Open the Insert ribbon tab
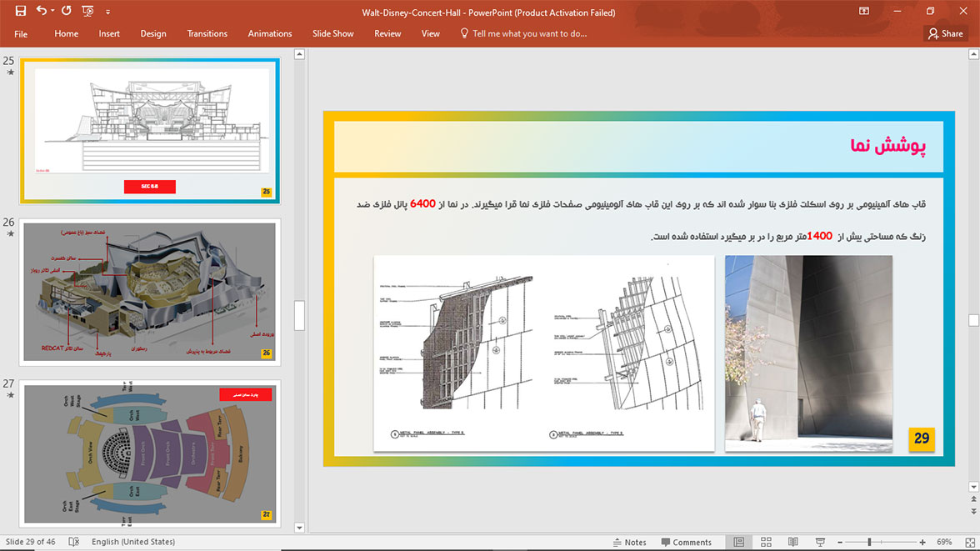 coord(109,34)
